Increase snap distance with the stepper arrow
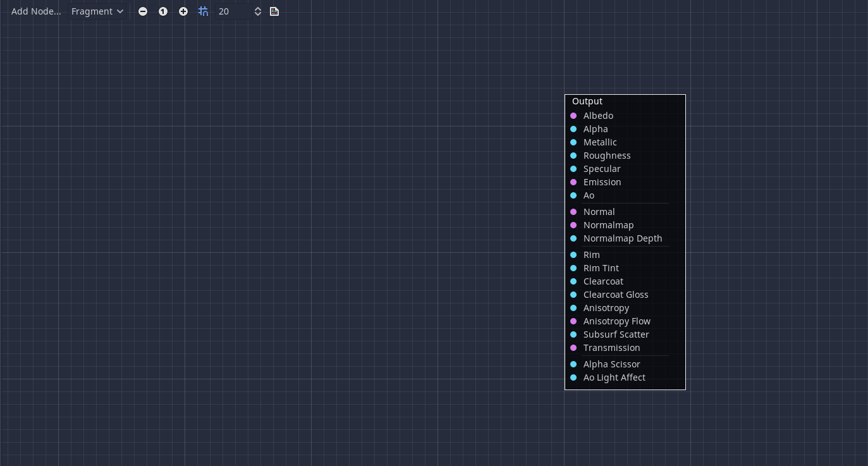 point(258,8)
